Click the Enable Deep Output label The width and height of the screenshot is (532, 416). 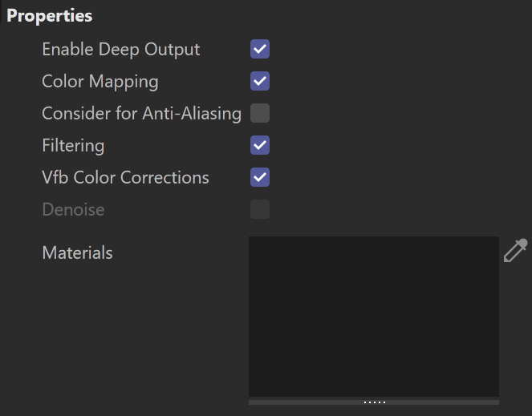tap(121, 50)
